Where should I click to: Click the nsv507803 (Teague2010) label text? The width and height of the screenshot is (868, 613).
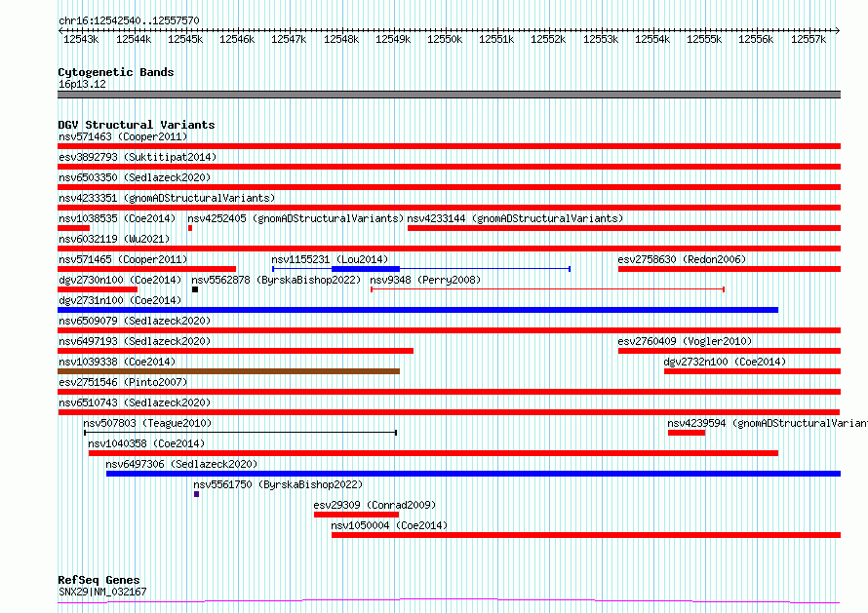point(147,423)
